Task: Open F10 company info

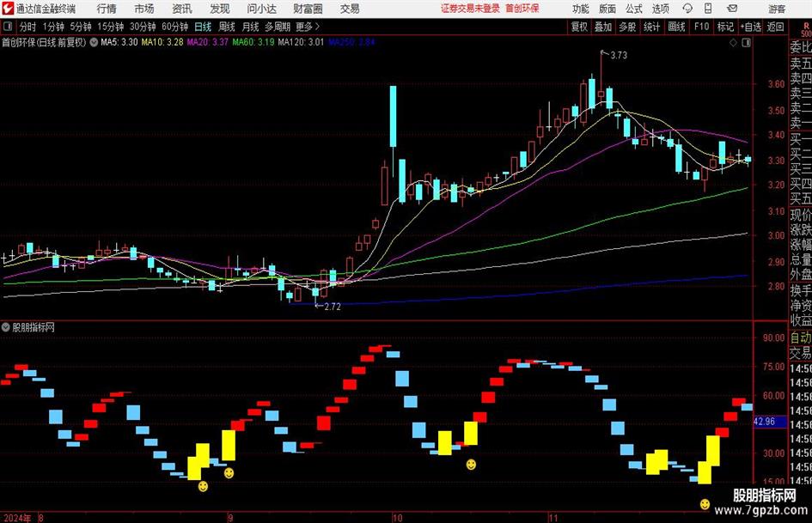Action: click(702, 27)
